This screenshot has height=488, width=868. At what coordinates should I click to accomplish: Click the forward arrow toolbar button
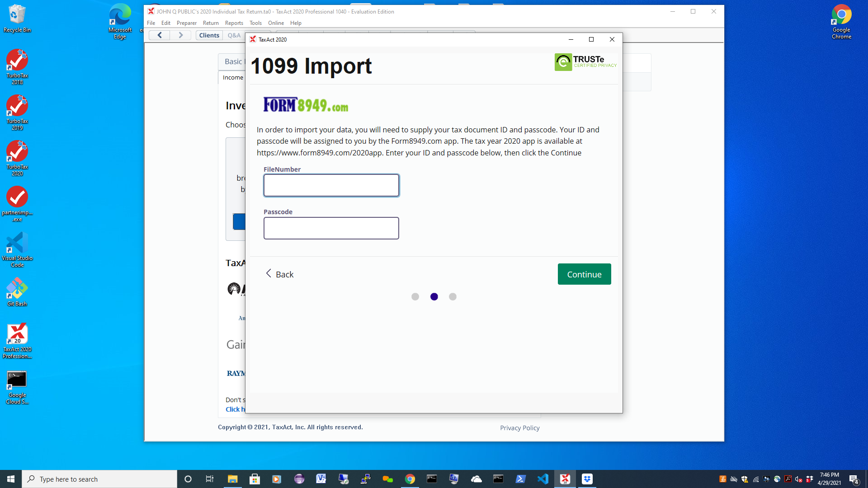[180, 35]
